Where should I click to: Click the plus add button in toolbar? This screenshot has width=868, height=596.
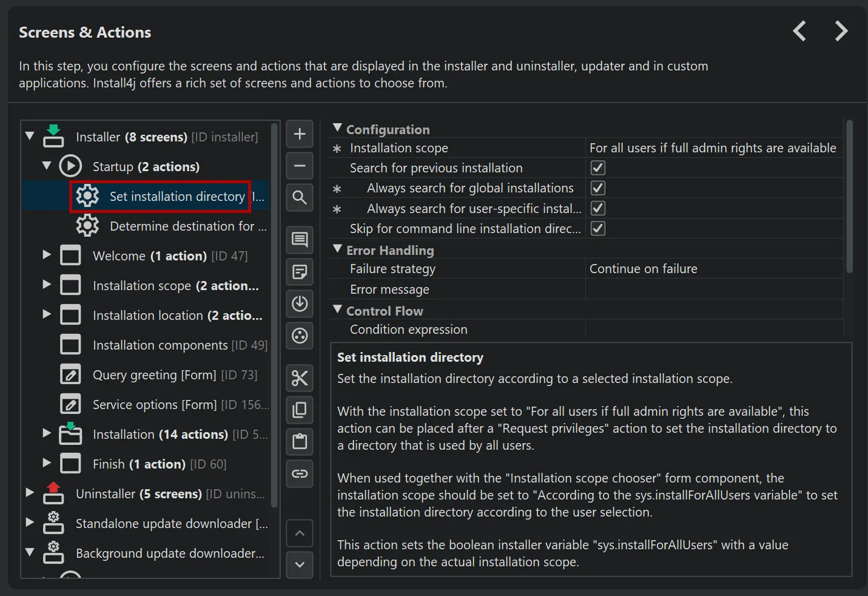pos(300,134)
